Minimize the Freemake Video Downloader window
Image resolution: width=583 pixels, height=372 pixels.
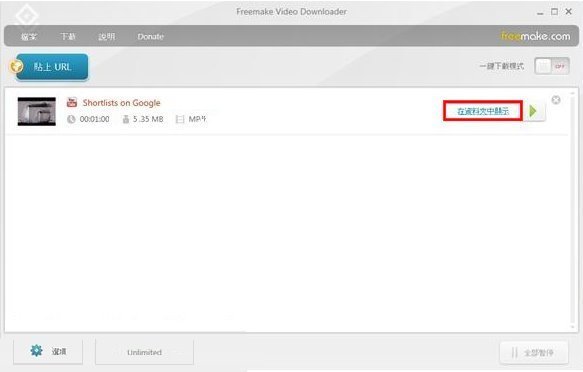point(540,12)
